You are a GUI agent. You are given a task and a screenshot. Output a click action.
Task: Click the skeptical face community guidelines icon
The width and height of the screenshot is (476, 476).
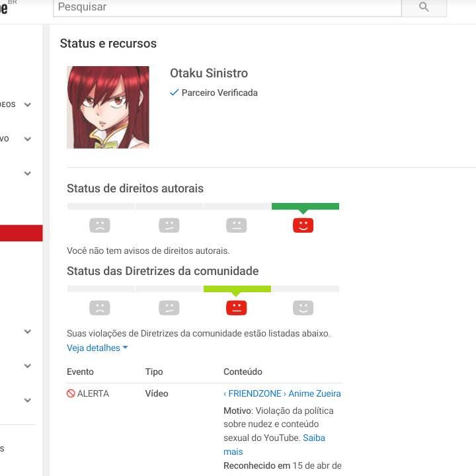[169, 308]
